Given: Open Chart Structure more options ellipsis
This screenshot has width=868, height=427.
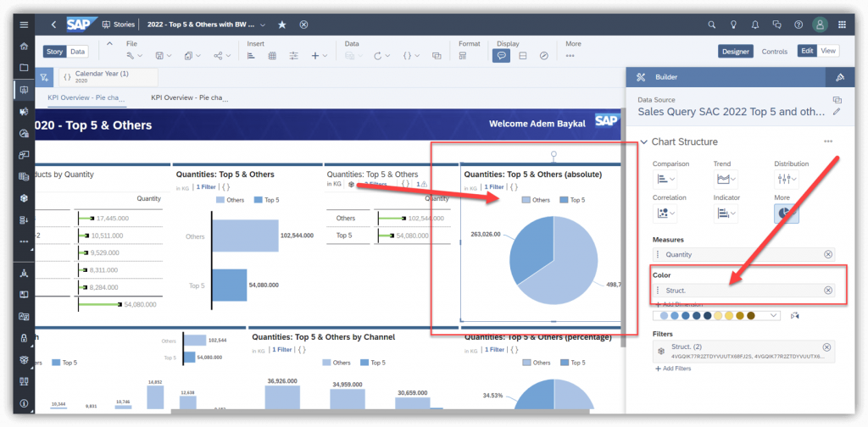Looking at the screenshot, I should (x=828, y=141).
